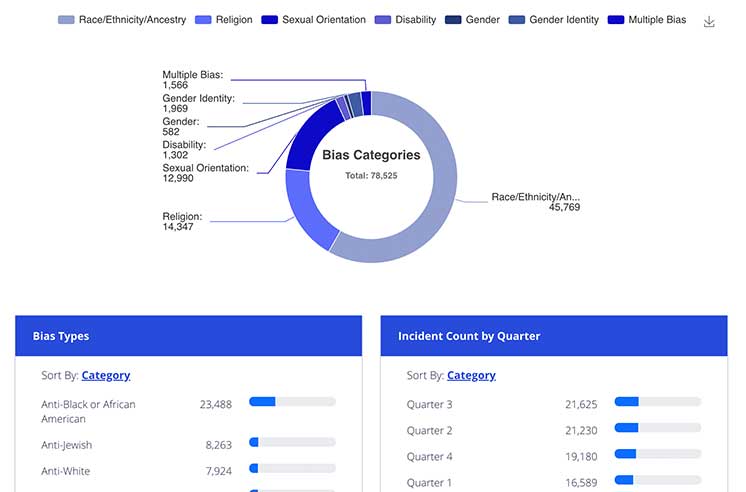Click the value '7,924'
The width and height of the screenshot is (746, 492).
pos(219,471)
